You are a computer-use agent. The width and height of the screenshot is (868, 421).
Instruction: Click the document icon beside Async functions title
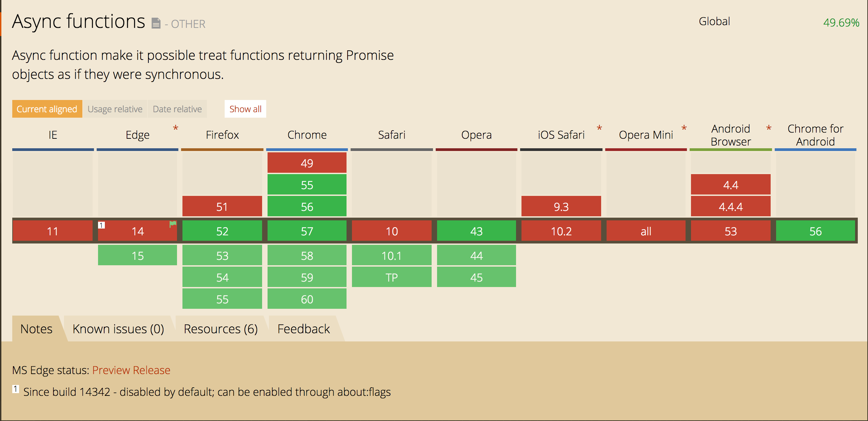point(156,23)
